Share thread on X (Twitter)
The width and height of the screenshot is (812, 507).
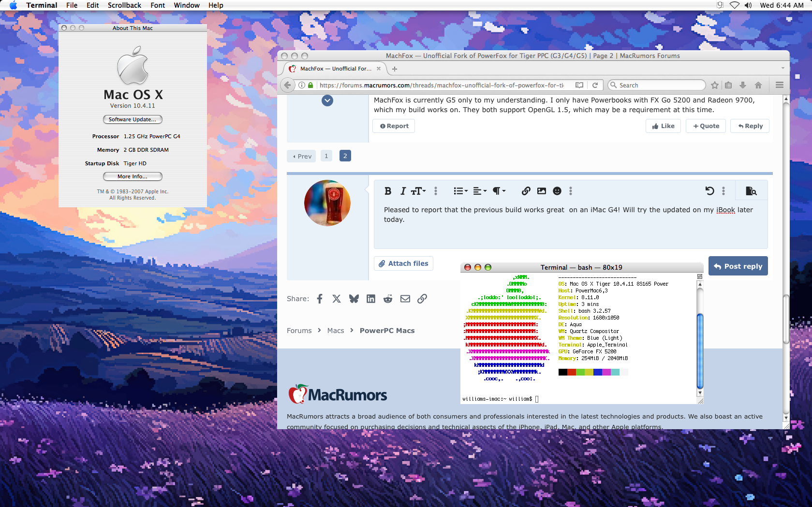337,299
